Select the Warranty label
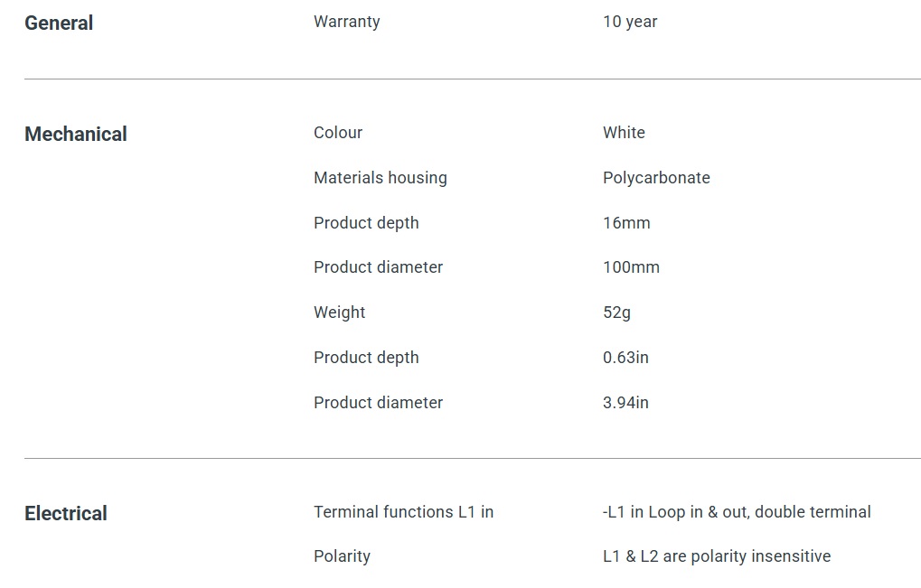Screen dimensions: 921x588 pyautogui.click(x=346, y=22)
